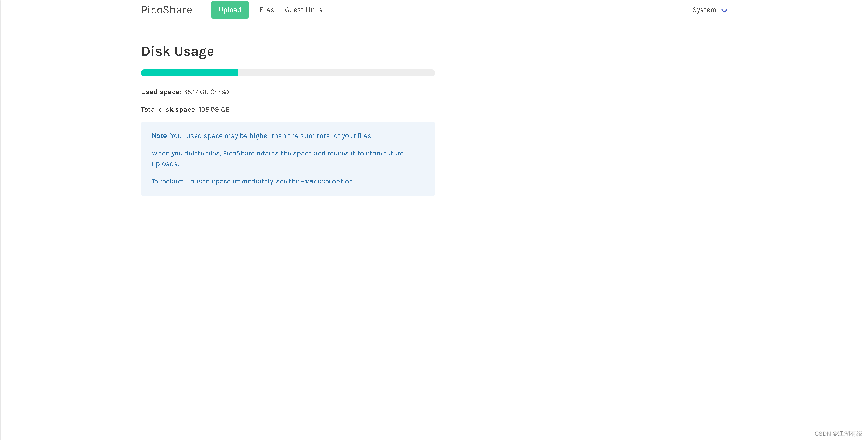Click the Used space label
868x440 pixels.
pos(160,92)
